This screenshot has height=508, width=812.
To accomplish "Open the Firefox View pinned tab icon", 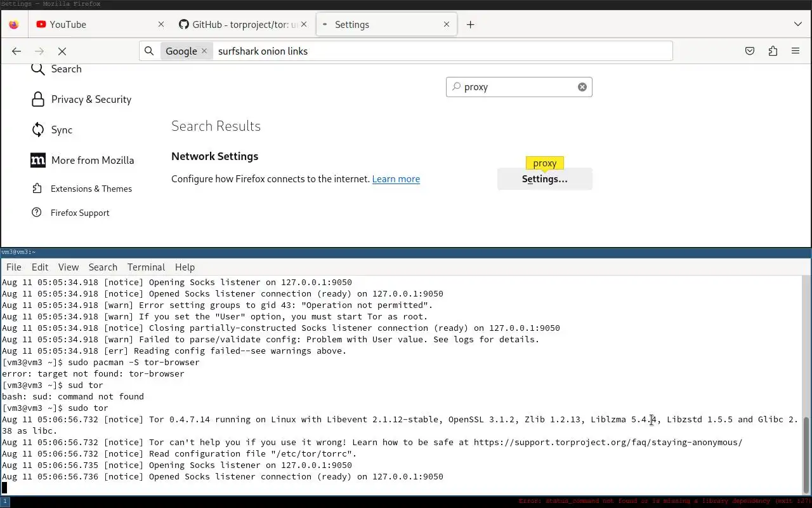I will point(14,24).
